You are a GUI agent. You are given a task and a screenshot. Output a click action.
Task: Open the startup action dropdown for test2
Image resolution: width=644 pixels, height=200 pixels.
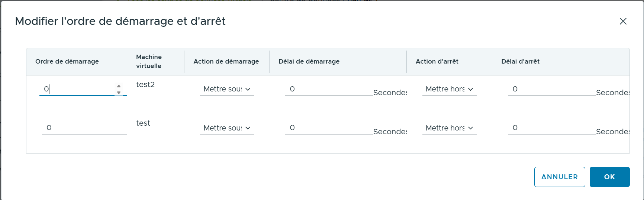pyautogui.click(x=227, y=89)
